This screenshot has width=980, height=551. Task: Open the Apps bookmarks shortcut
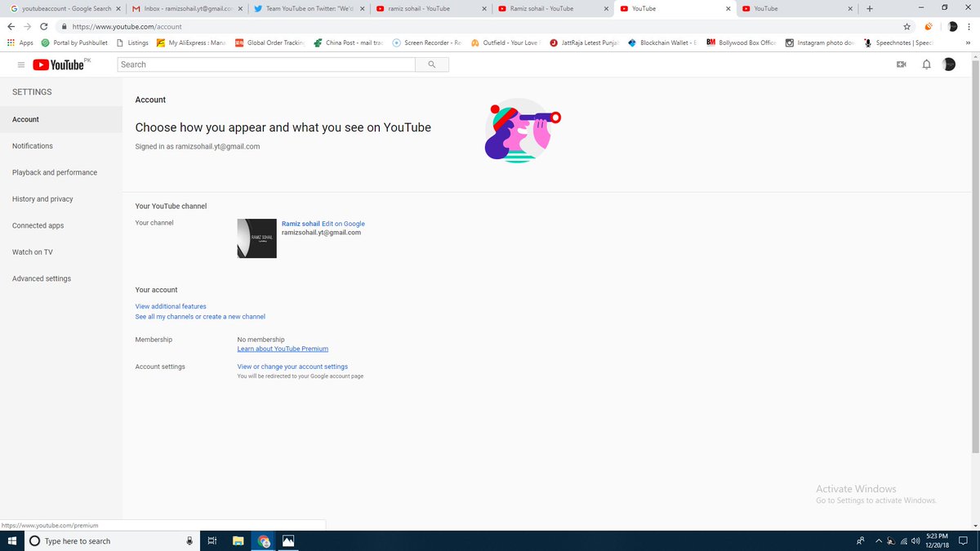(x=20, y=42)
